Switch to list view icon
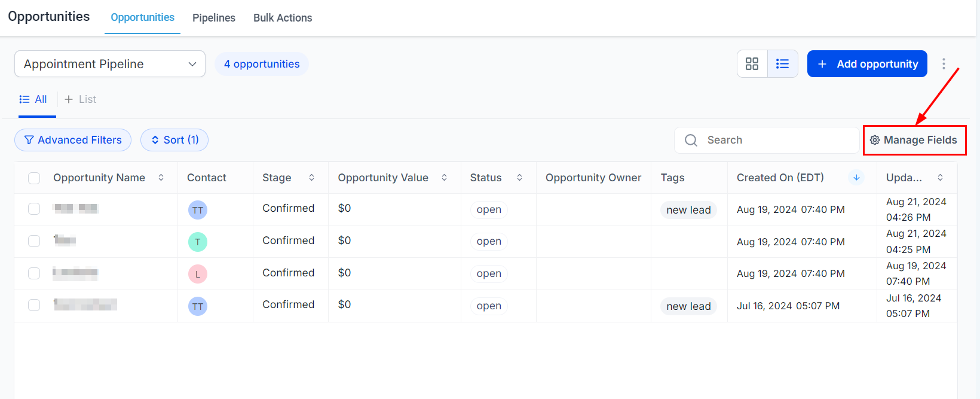 [x=782, y=63]
